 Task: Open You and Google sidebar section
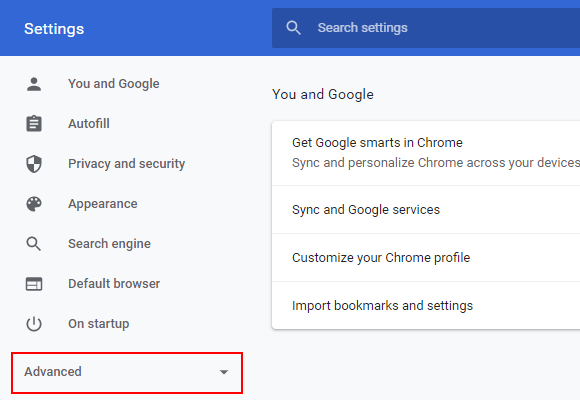[114, 84]
